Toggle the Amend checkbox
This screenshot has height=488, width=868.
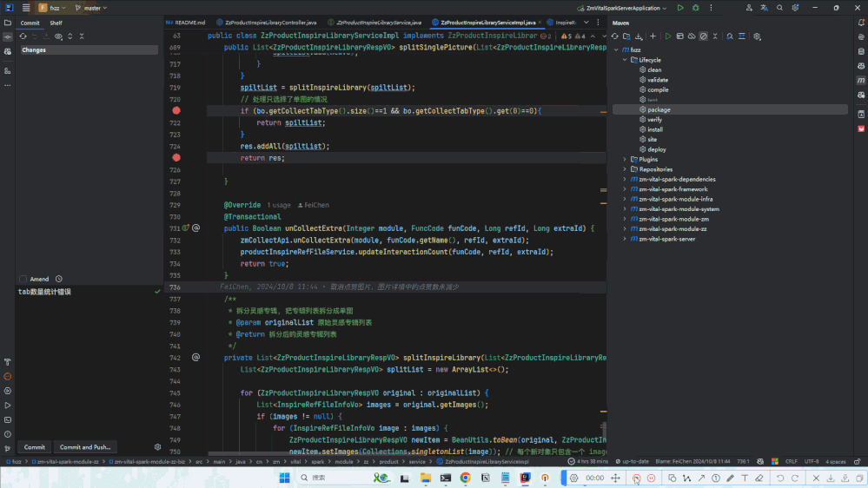click(23, 279)
